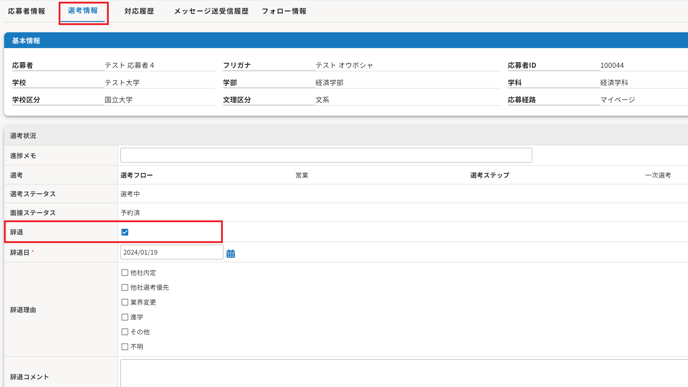Click the 基本情報 section header
688x387 pixels.
click(x=346, y=40)
